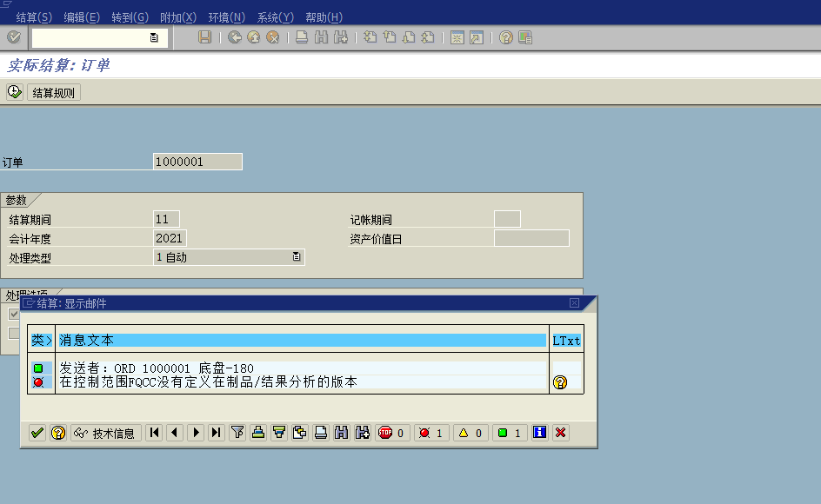
Task: Click the Next Page icon in top toolbar
Action: pyautogui.click(x=409, y=37)
